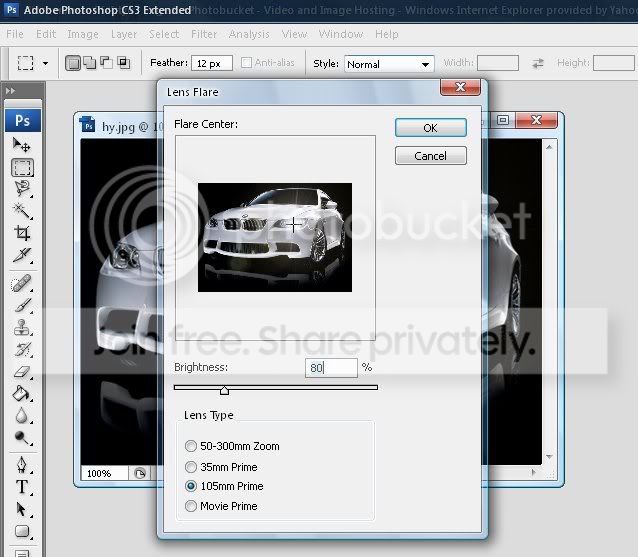Click the 100% zoom field in hy.jpg window
Viewport: 638px width, 557px height.
[x=105, y=473]
